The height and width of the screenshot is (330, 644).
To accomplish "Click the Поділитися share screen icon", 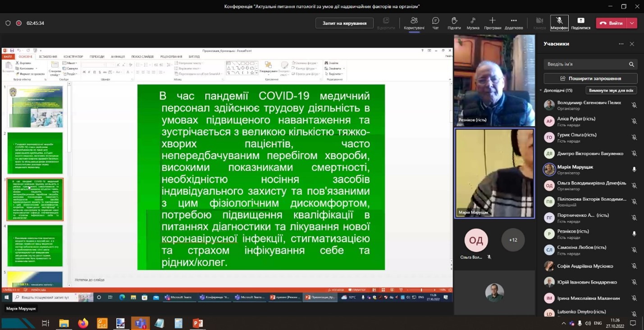I will 580,23.
